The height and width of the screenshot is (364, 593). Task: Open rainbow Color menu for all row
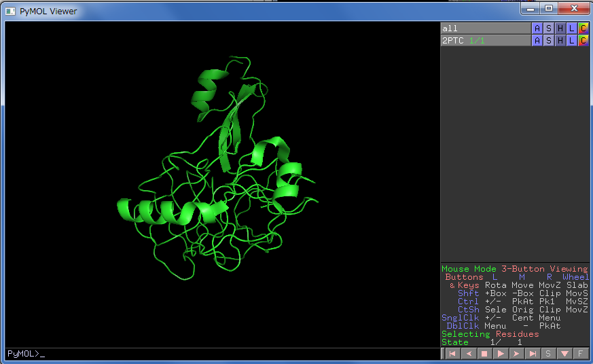point(583,29)
